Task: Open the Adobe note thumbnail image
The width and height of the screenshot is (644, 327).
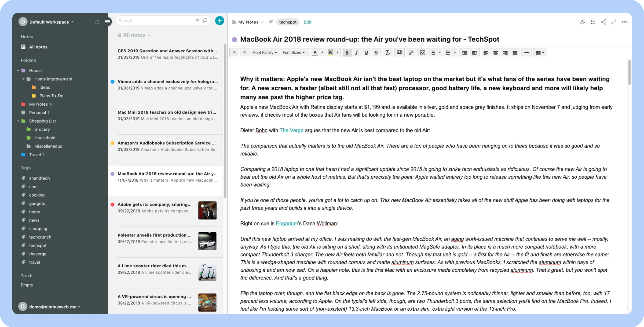Action: pos(207,210)
